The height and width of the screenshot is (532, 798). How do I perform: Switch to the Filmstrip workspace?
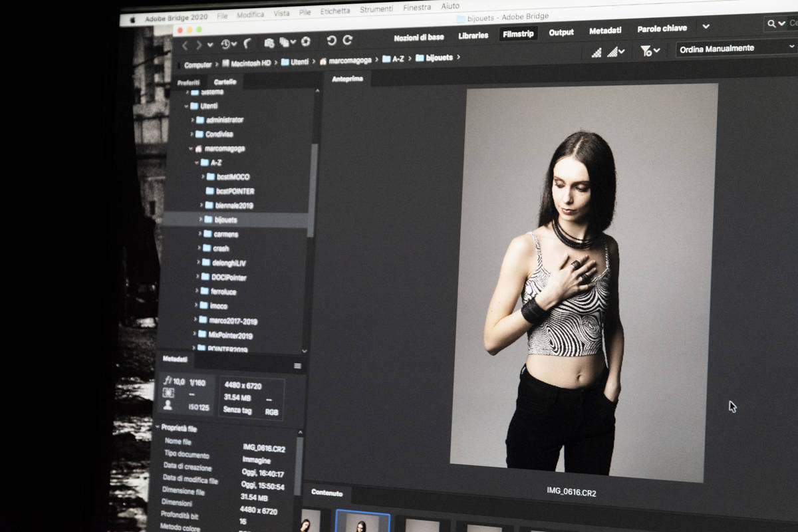(518, 33)
